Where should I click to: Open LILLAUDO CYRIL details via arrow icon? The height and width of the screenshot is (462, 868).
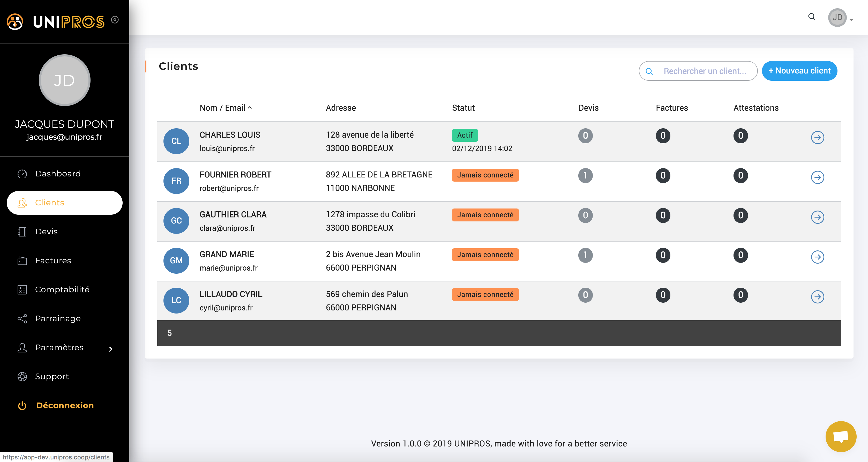click(x=818, y=296)
